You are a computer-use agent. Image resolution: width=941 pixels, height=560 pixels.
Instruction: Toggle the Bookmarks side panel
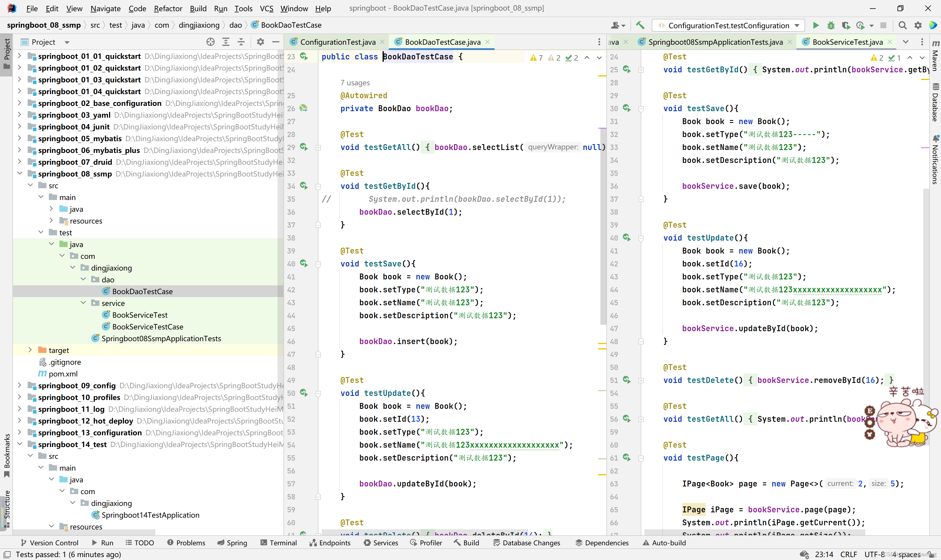click(6, 454)
